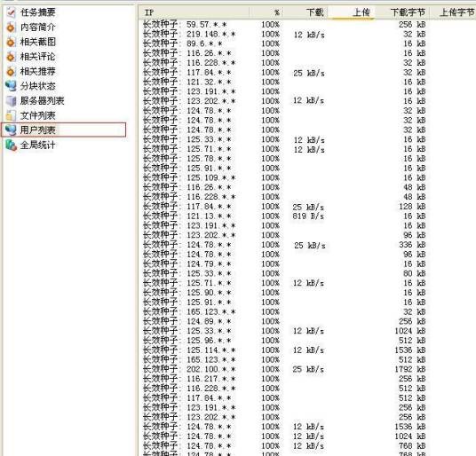Image resolution: width=476 pixels, height=456 pixels.
Task: Click the 服务器列表 server icon
Action: (11, 100)
